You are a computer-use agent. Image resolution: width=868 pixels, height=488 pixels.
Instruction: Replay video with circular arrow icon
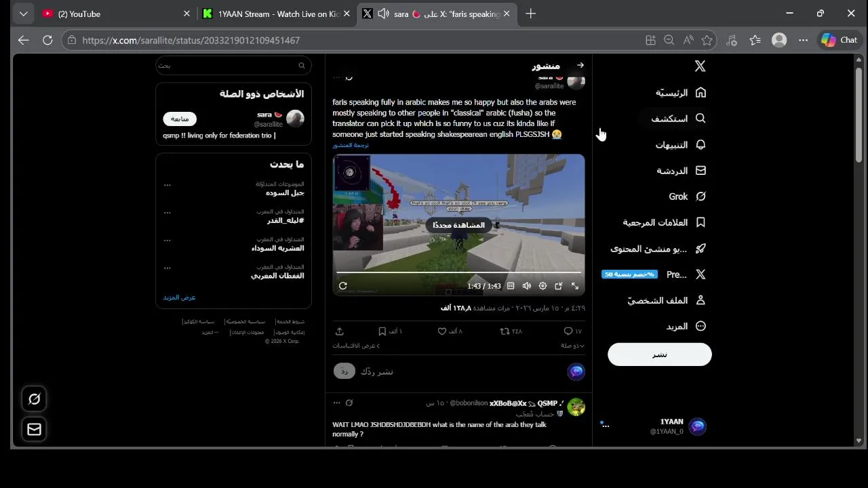point(342,286)
